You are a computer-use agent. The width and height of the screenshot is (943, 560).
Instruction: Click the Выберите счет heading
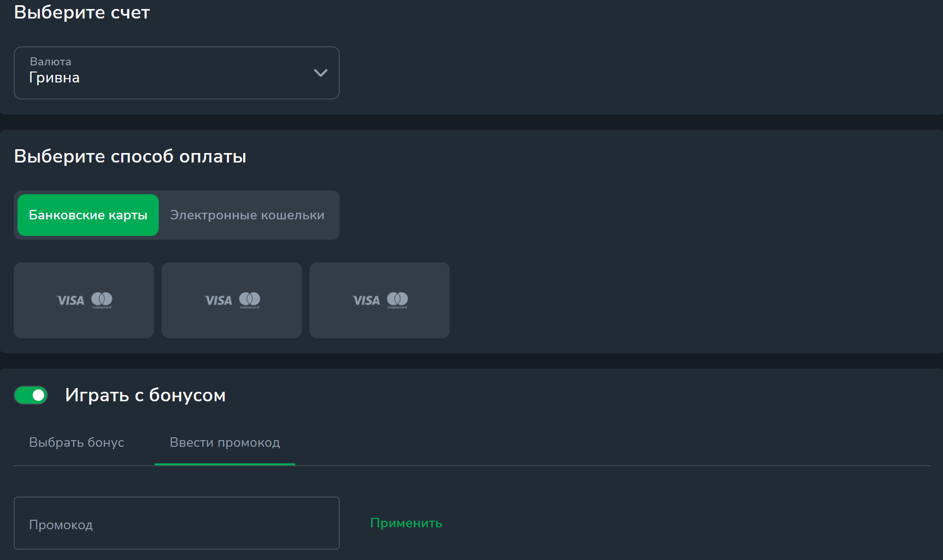tap(82, 12)
